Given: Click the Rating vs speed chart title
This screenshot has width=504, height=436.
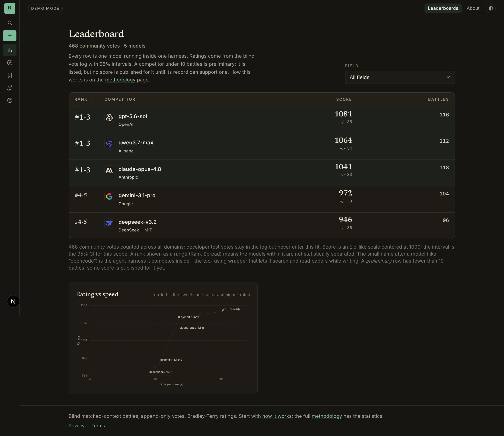Looking at the screenshot, I should pos(97,294).
